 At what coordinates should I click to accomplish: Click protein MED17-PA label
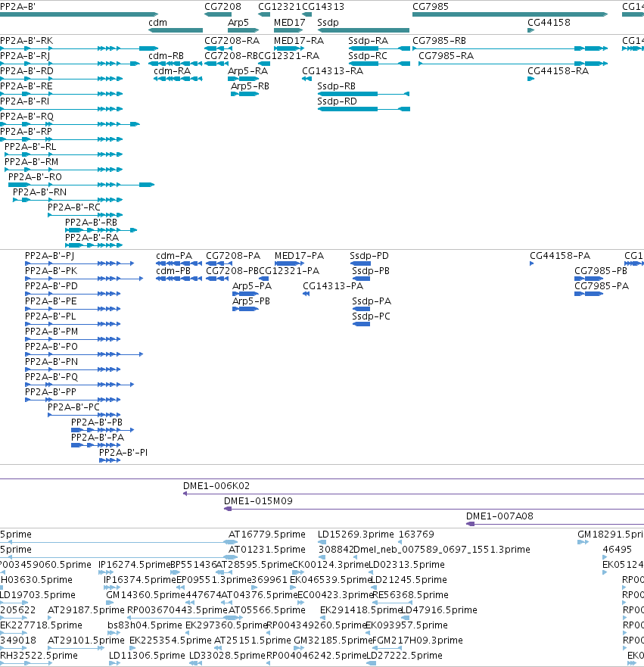pos(299,256)
